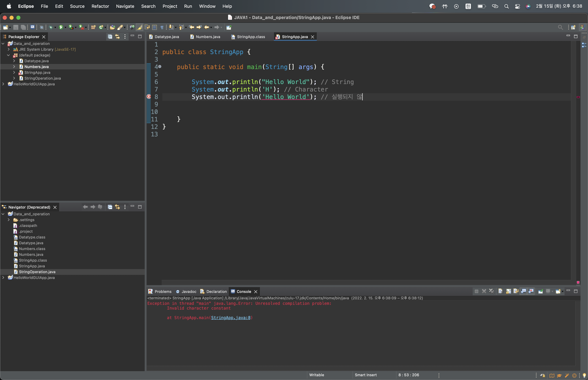
Task: Click the Pin Console icon
Action: click(x=540, y=291)
